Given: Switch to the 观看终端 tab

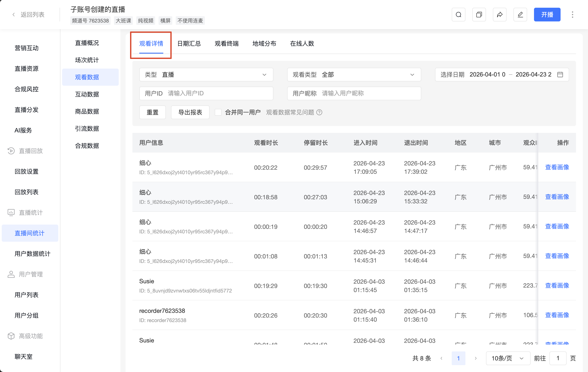Looking at the screenshot, I should (226, 43).
